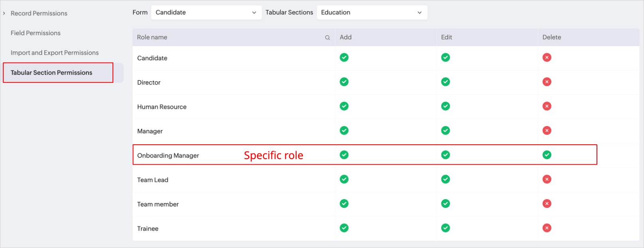Click Delete red cross for Candidate role
The image size is (644, 248).
pyautogui.click(x=547, y=57)
